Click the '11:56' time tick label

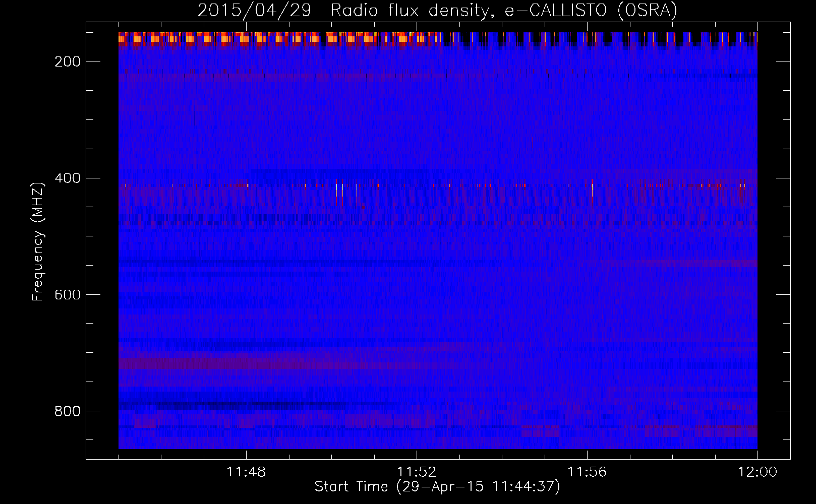tap(587, 472)
